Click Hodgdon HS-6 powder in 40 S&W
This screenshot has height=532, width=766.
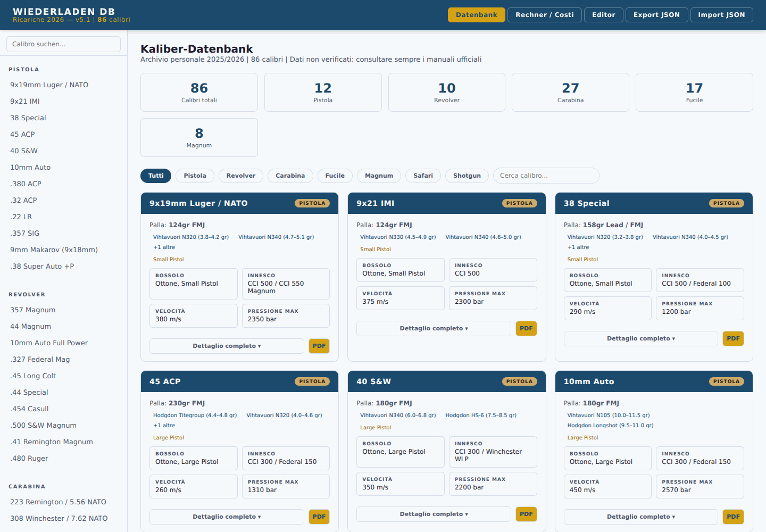click(x=481, y=415)
